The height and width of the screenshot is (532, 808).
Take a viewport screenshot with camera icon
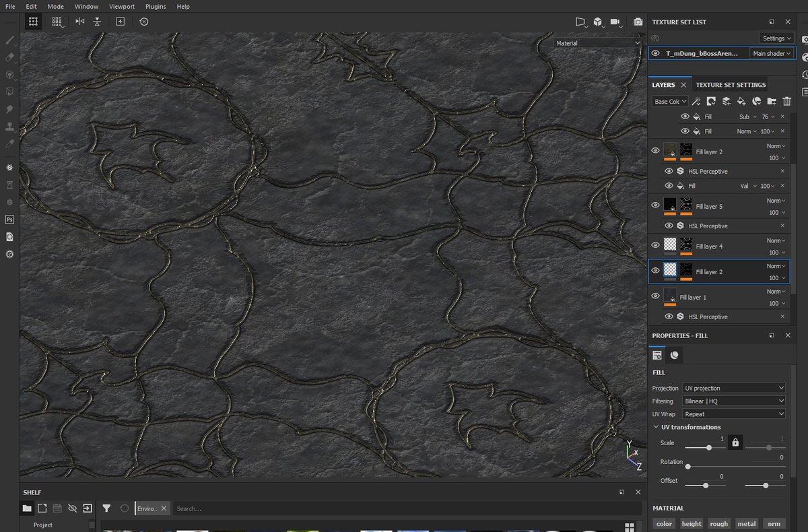pos(638,22)
